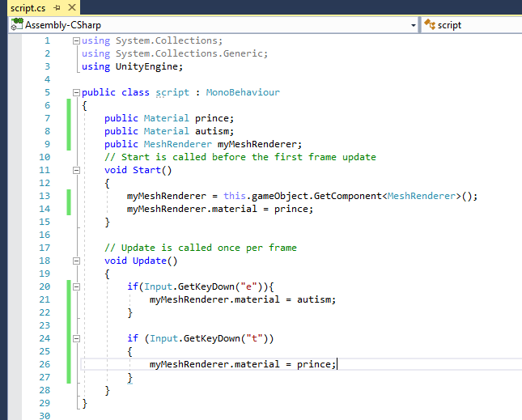The image size is (522, 420).
Task: Click line number 16 in the margin
Action: point(45,235)
